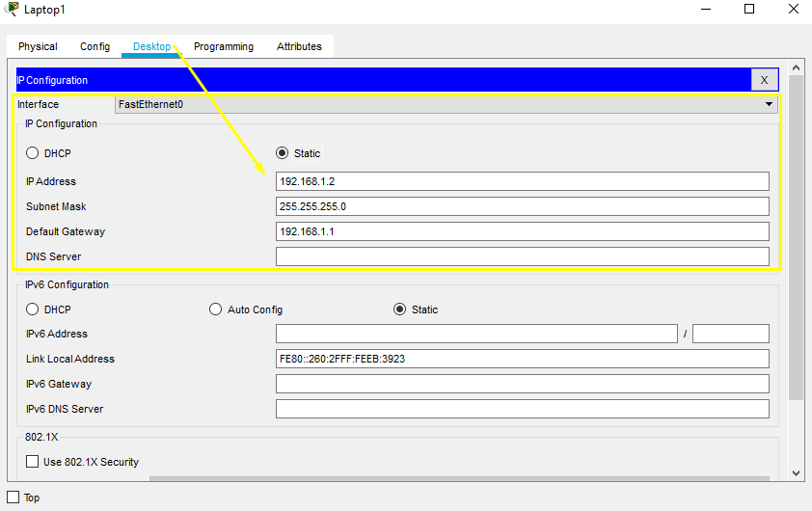Select Static for IPv4 configuration

299,153
